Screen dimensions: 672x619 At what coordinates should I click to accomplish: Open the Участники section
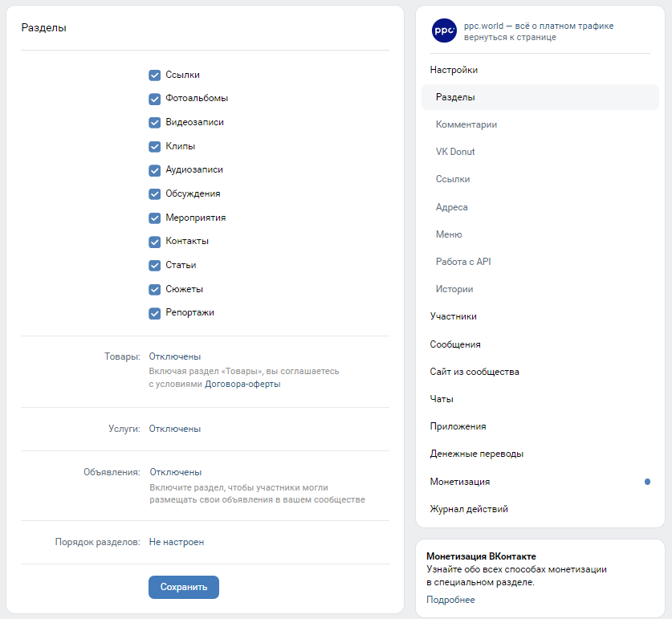[x=453, y=316]
